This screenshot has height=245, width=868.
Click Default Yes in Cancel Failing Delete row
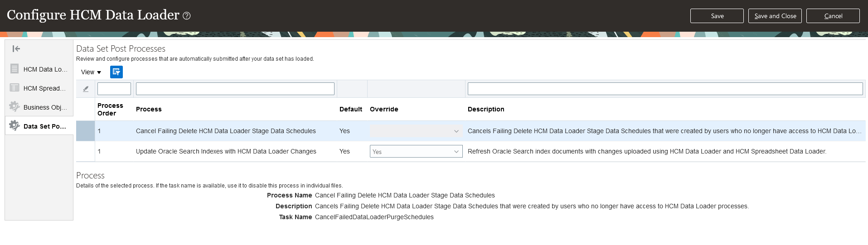coord(344,131)
